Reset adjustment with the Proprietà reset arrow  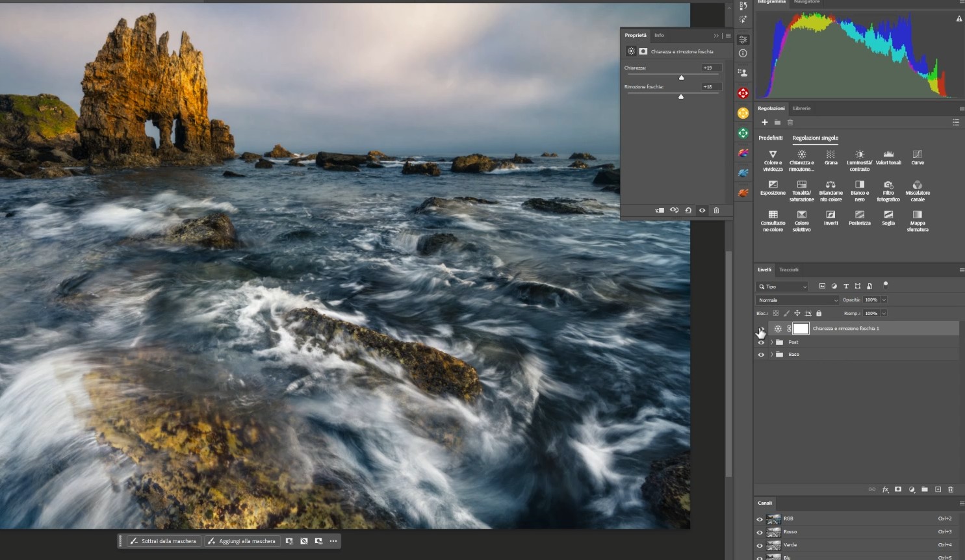pyautogui.click(x=688, y=210)
